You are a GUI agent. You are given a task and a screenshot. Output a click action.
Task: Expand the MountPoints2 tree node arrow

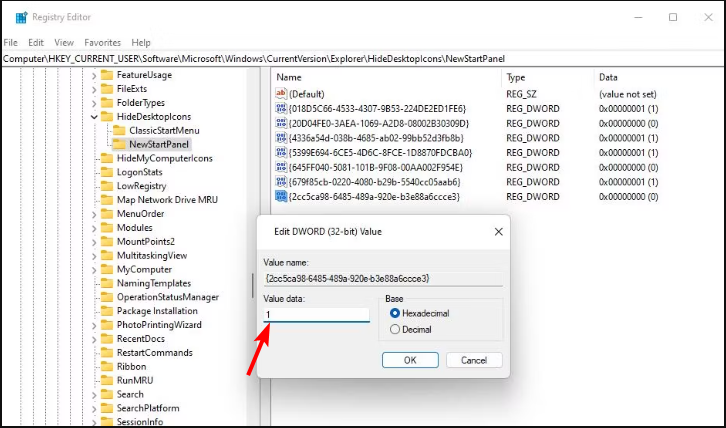94,242
